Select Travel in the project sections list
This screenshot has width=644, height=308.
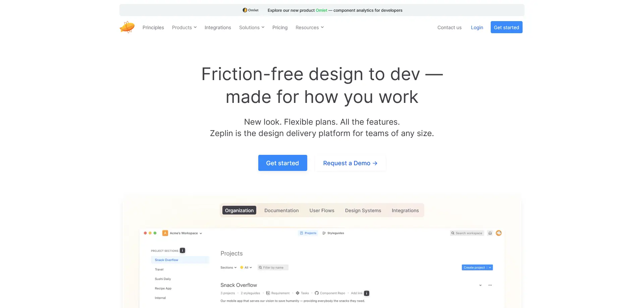(159, 269)
